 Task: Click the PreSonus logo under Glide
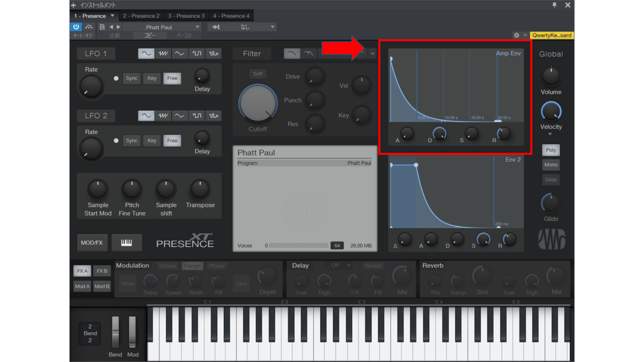[x=552, y=239]
